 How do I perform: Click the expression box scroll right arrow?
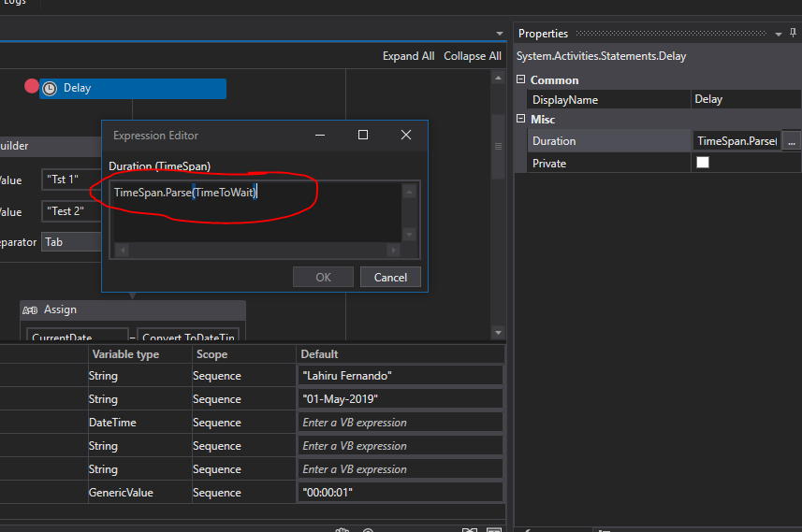click(393, 250)
